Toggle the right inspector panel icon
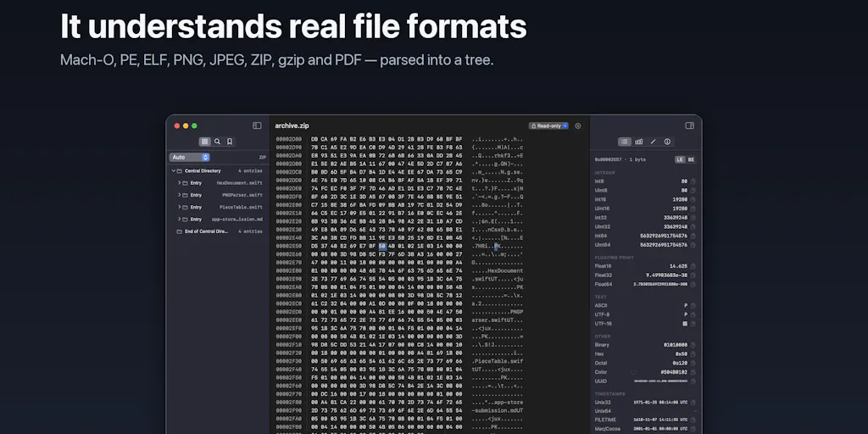Screen dimensions: 868x434 (690, 125)
